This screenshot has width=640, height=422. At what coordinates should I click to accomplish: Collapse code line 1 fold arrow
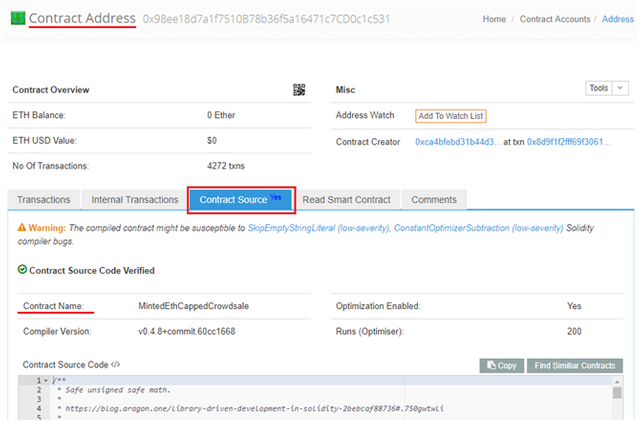[x=46, y=380]
